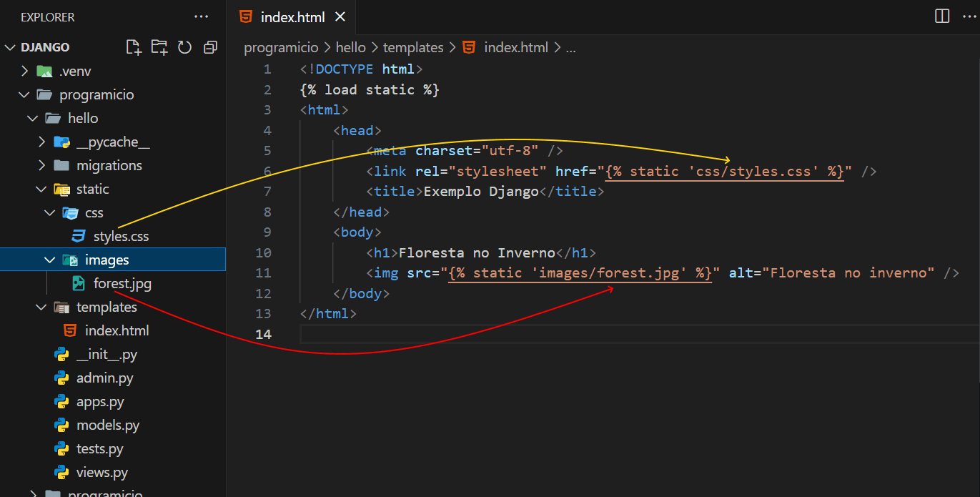
Task: Click the Python icon beside __init__.py
Action: pos(61,354)
